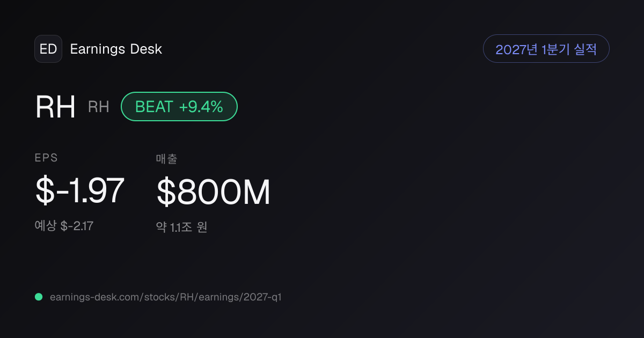The image size is (644, 338).
Task: Select the $800M revenue figure
Action: click(213, 192)
